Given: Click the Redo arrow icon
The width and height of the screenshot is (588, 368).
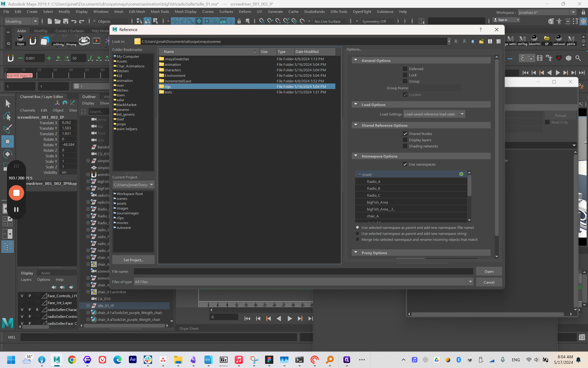Looking at the screenshot, I should (82, 21).
